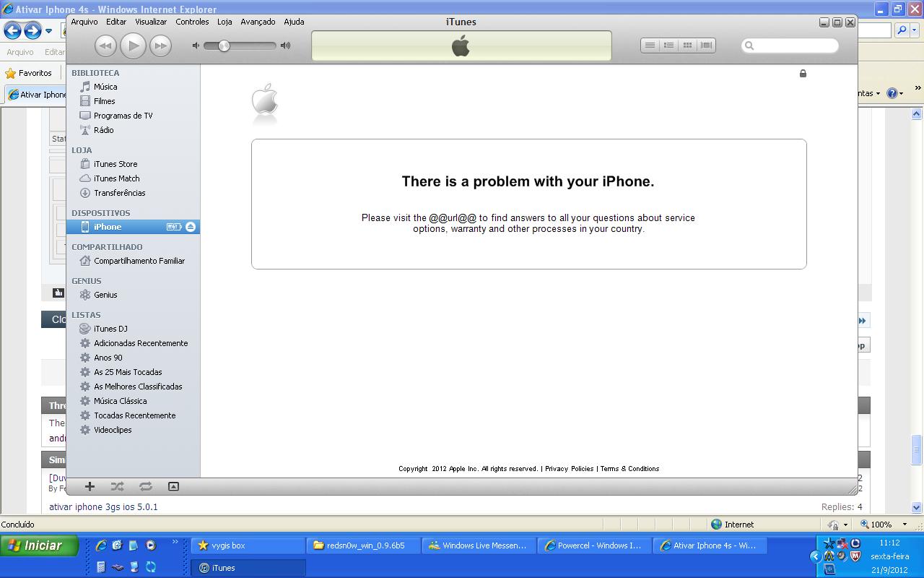This screenshot has height=578, width=924.
Task: Click the iTunes search field
Action: 790,46
